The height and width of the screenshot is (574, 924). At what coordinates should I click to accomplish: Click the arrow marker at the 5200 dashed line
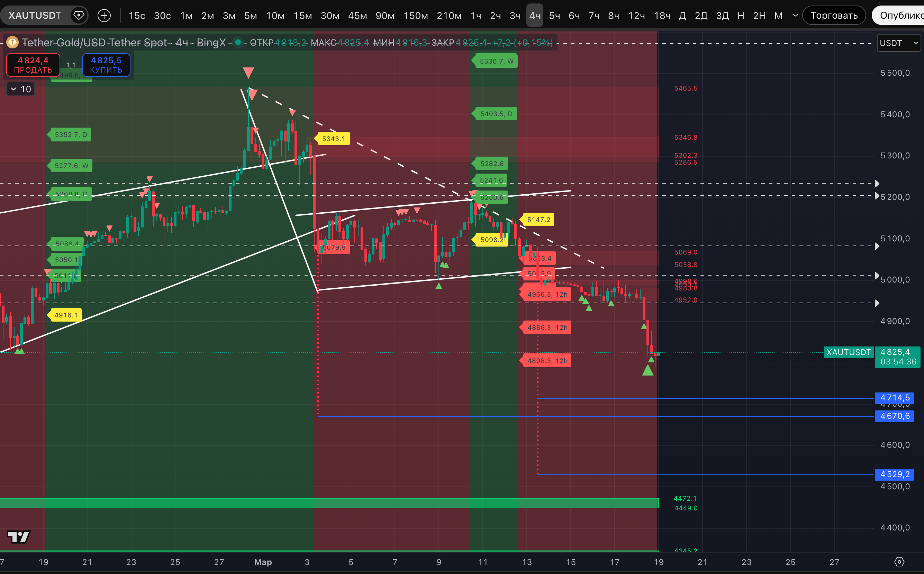coord(877,196)
